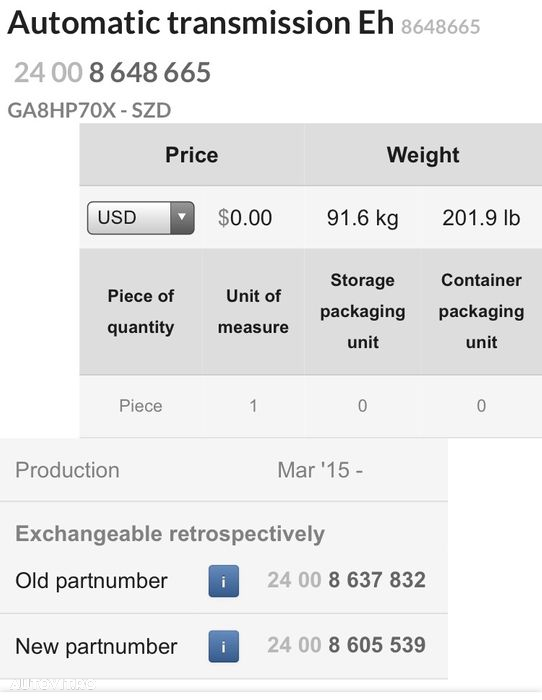Screen dimensions: 542x700
Task: Click the currency dropdown arrow
Action: point(182,218)
